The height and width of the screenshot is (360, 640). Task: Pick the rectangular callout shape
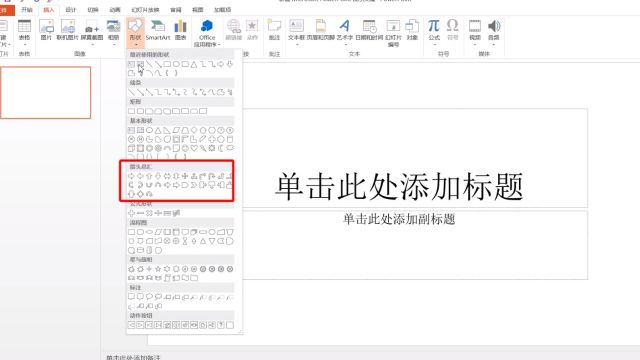click(x=131, y=297)
